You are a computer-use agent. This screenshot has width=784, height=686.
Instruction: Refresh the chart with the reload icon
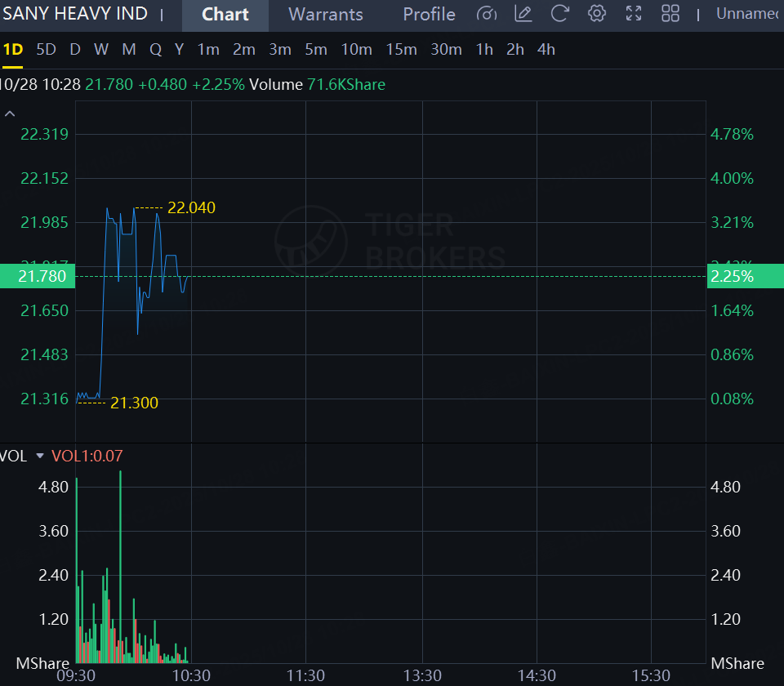click(560, 14)
